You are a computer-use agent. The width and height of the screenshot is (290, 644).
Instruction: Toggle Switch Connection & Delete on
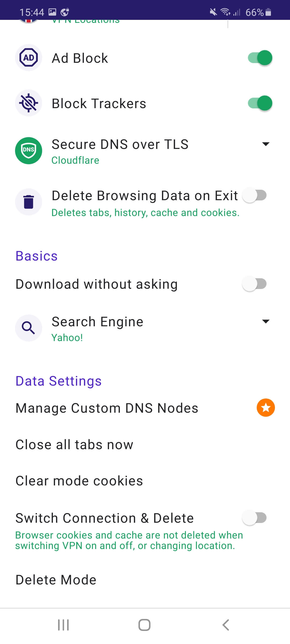pyautogui.click(x=254, y=518)
